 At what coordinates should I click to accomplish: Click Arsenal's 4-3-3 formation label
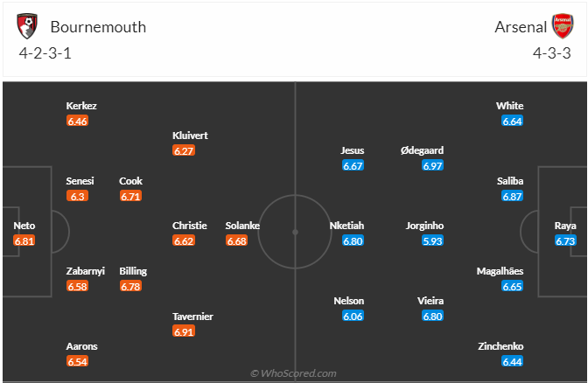click(552, 54)
